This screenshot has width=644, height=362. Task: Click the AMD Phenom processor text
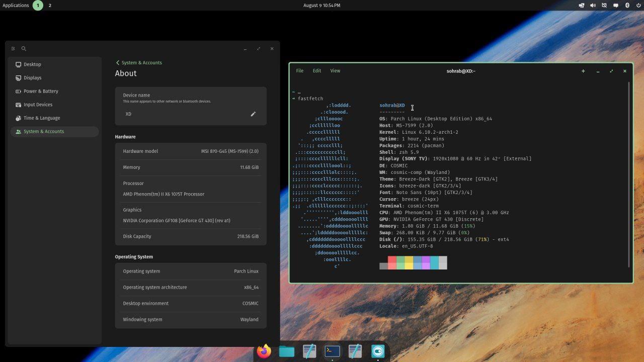tap(164, 194)
